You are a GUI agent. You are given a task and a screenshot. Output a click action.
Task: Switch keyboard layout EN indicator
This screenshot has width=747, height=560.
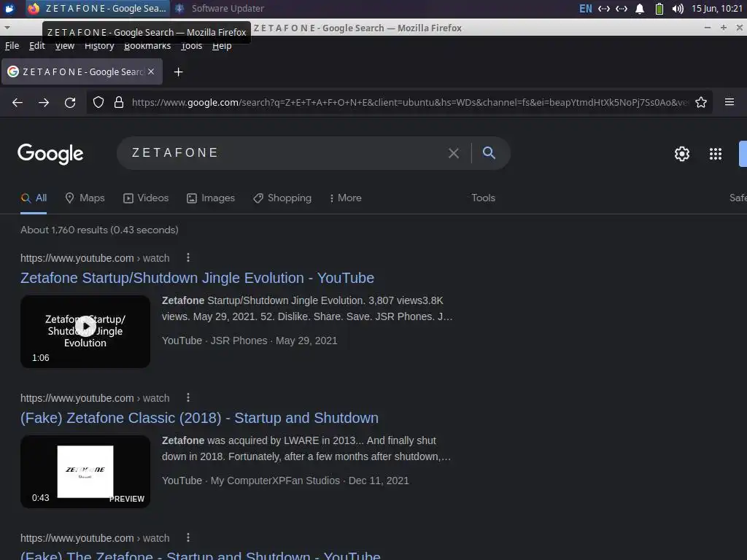[586, 9]
